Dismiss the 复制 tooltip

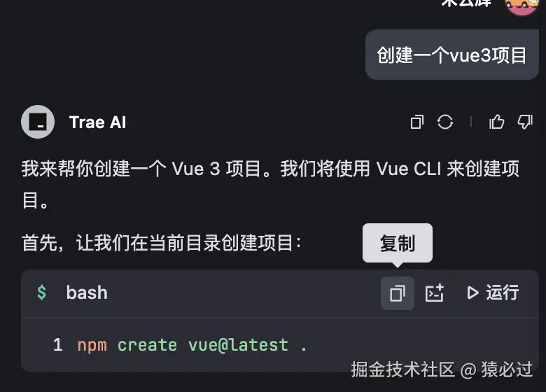[x=398, y=244]
